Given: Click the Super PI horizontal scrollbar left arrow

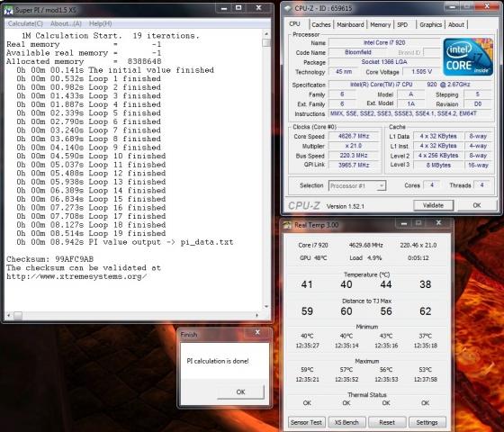Looking at the screenshot, I should point(9,316).
